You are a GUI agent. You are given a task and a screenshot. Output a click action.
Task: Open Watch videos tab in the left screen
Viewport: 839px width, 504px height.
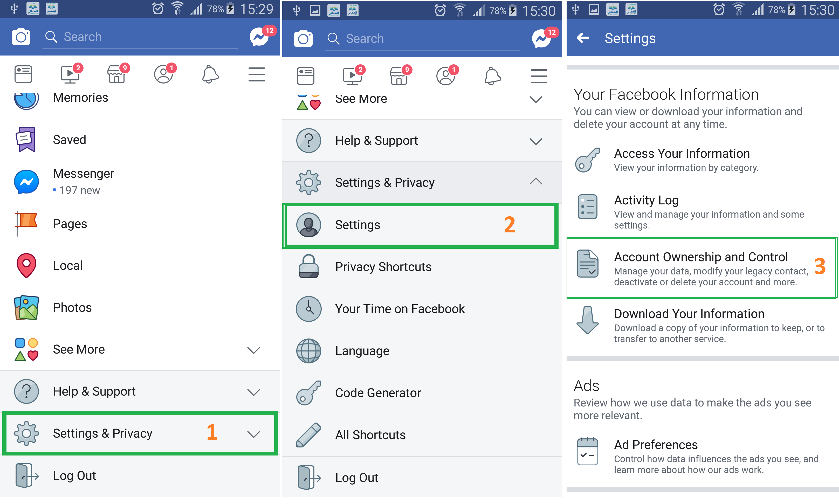coord(70,74)
